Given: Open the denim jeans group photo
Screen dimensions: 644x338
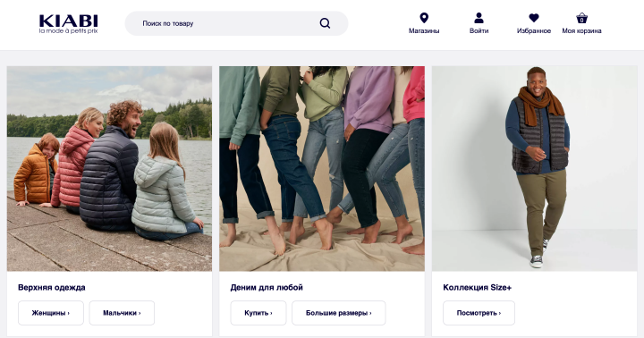Looking at the screenshot, I should coord(322,168).
